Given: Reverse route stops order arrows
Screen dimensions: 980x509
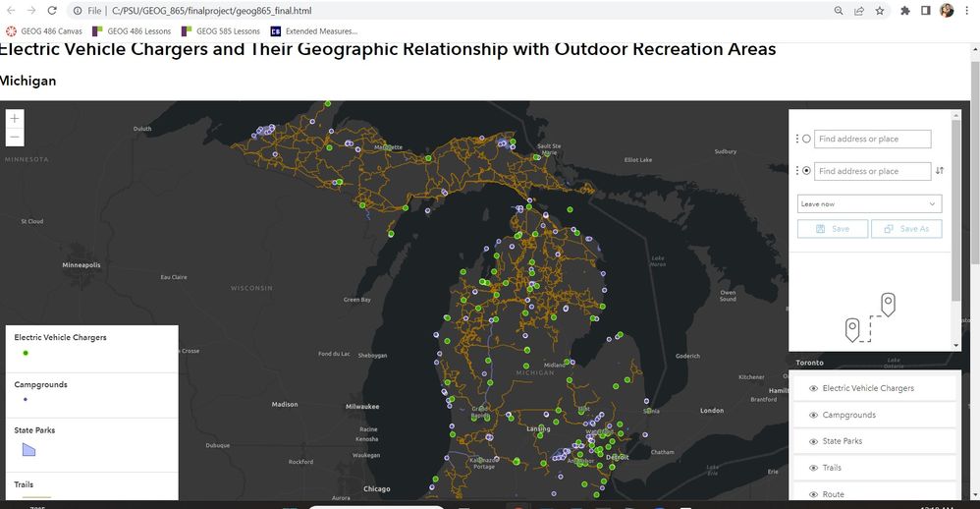Looking at the screenshot, I should [x=940, y=171].
